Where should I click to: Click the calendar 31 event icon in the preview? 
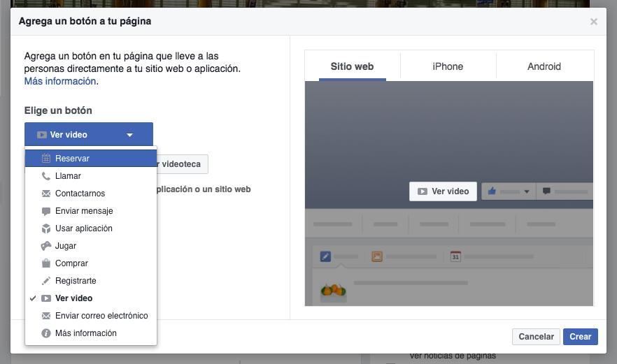(455, 256)
